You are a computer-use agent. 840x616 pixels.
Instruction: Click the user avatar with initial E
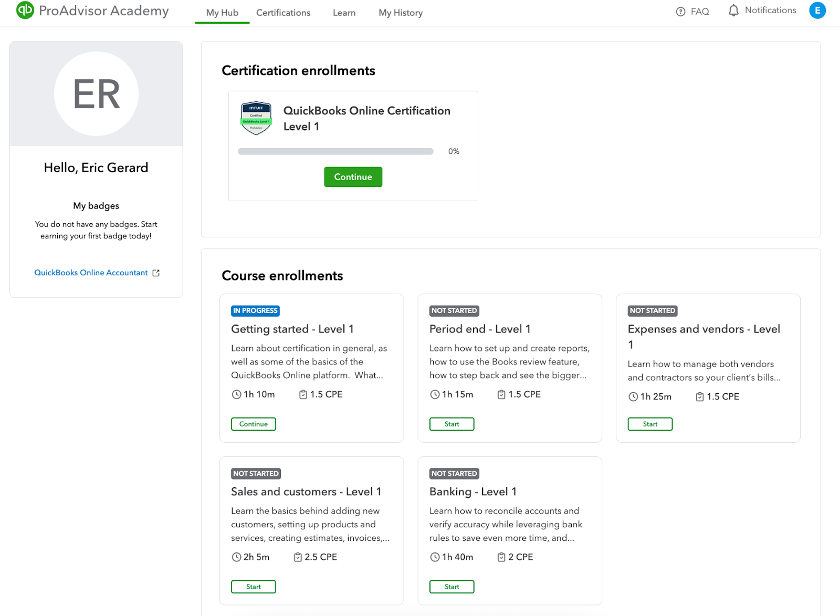[x=817, y=11]
